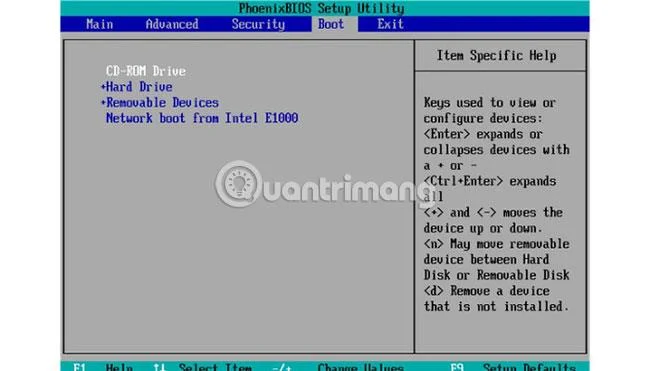Viewport: 650px width, 371px height.
Task: Click the '<n> May move removable' line
Action: (497, 244)
